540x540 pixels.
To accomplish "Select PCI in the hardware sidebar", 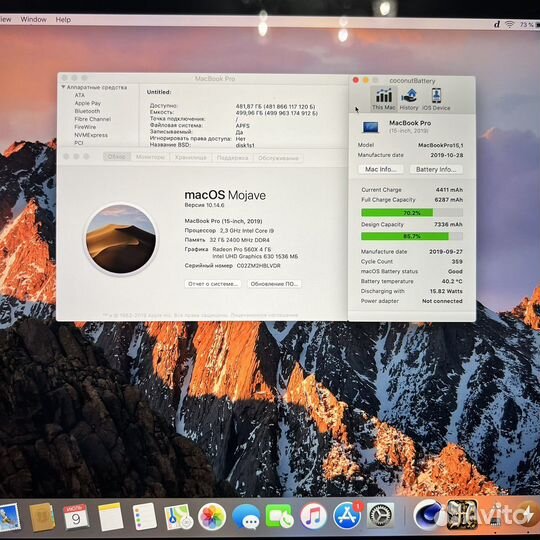I will (79, 142).
